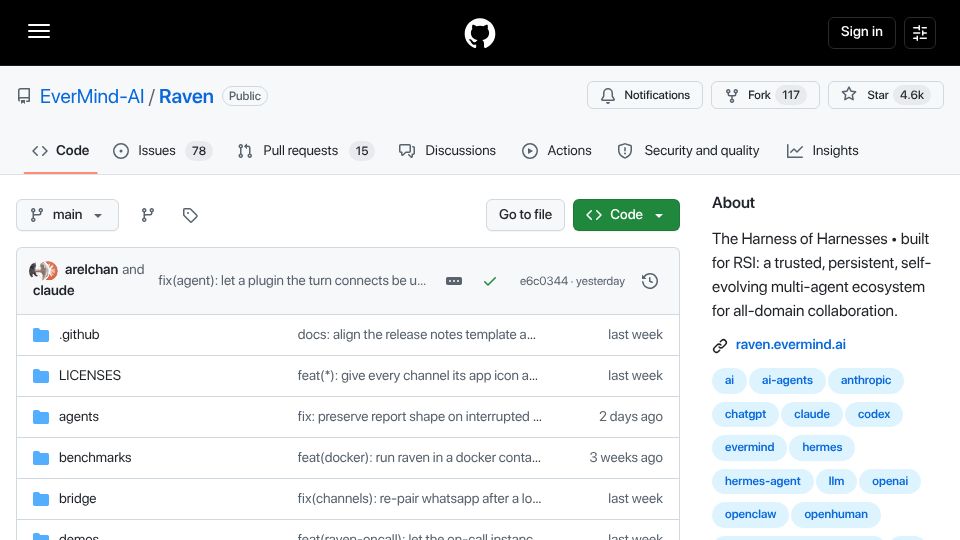Open the raven.evermind.ai website link

coord(790,345)
